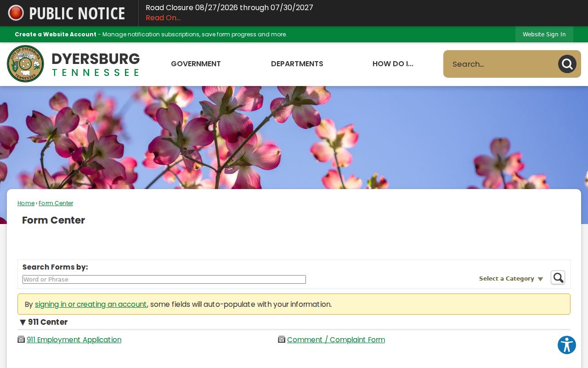Open the Government menu
Screen dimensions: 588x368
tap(196, 64)
